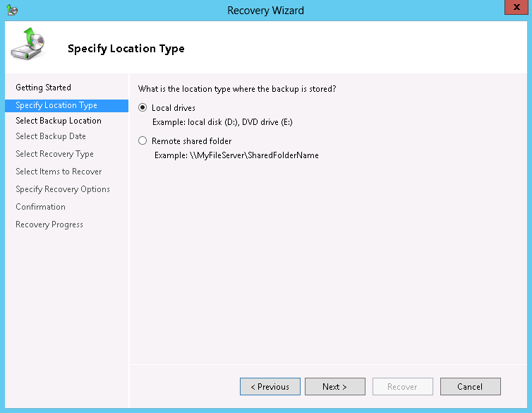Open the Select Backup Location step
532x413 pixels.
(x=59, y=121)
